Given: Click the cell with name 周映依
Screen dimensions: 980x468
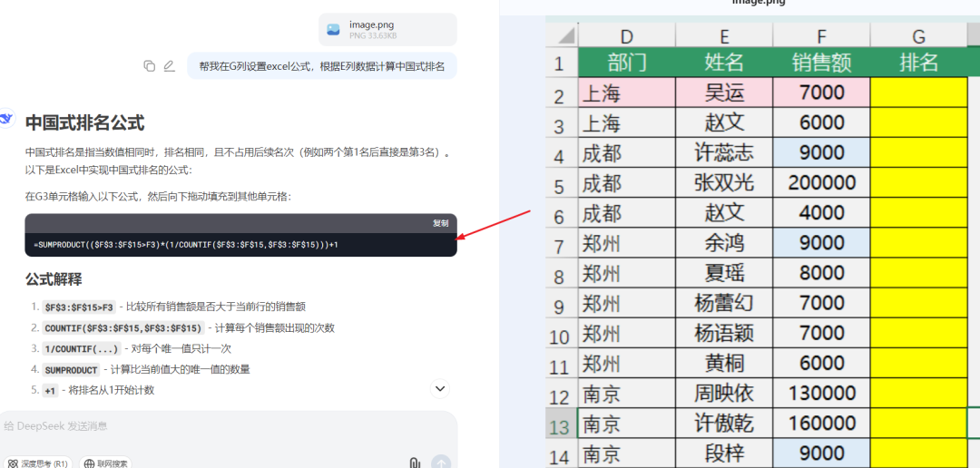Looking at the screenshot, I should click(x=724, y=393).
